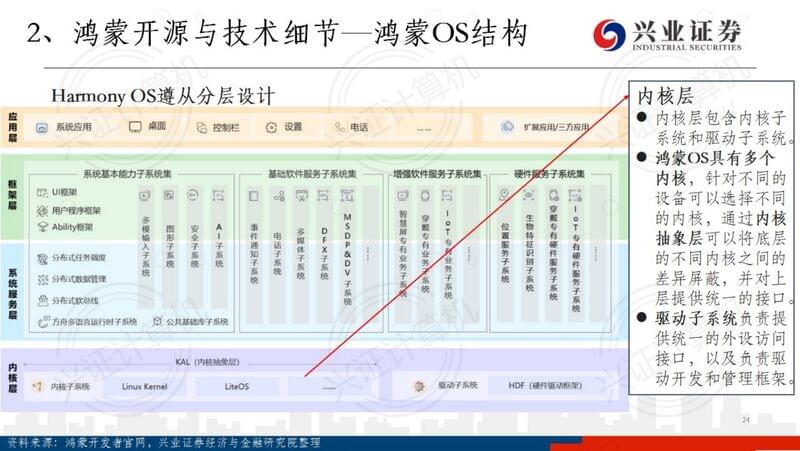This screenshot has height=451, width=800.
Task: Click the icon above AI子系统 column
Action: click(218, 195)
